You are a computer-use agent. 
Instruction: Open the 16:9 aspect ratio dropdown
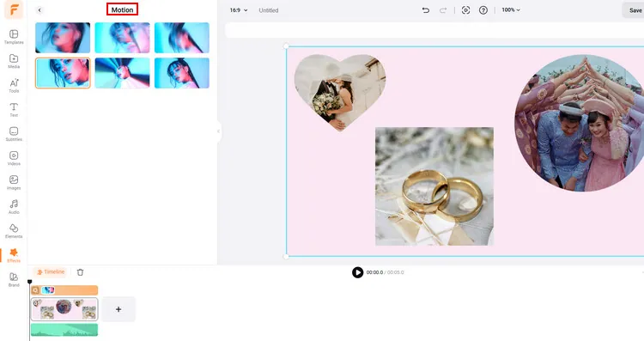[x=238, y=9]
